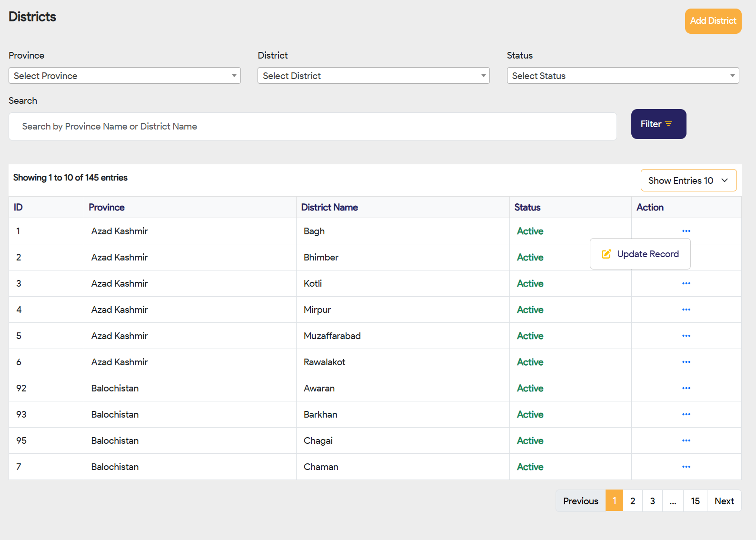756x540 pixels.
Task: Go to pagination page 2
Action: (633, 501)
